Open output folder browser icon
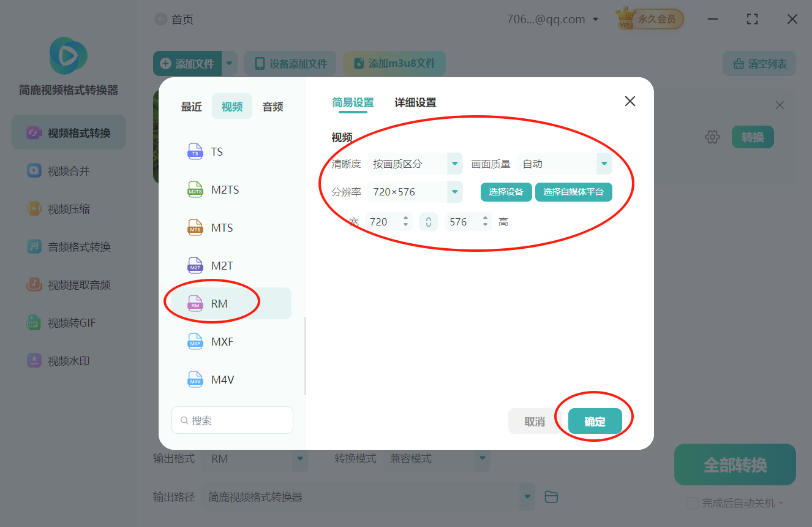The image size is (812, 527). click(551, 497)
